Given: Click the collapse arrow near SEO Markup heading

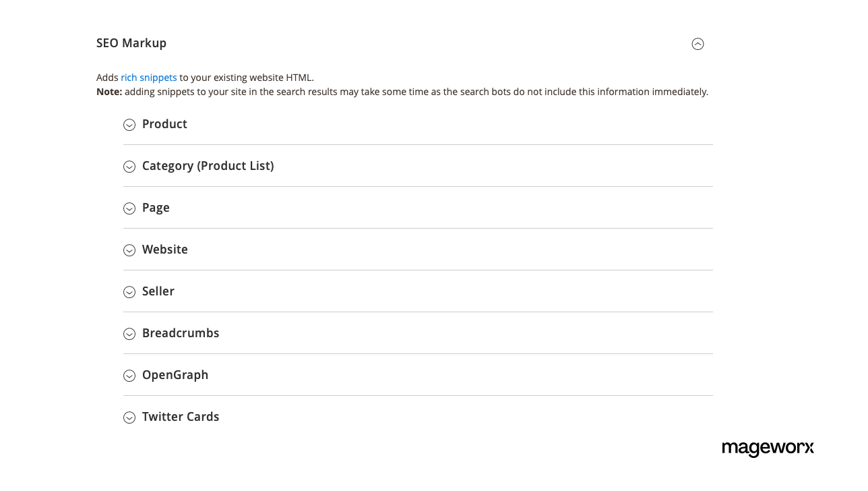Looking at the screenshot, I should 697,43.
